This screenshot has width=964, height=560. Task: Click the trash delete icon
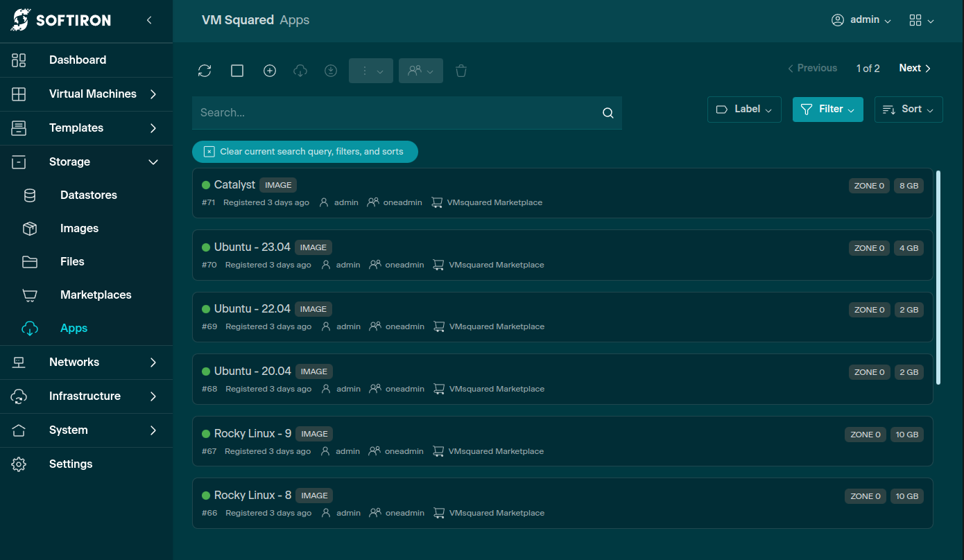(x=461, y=71)
